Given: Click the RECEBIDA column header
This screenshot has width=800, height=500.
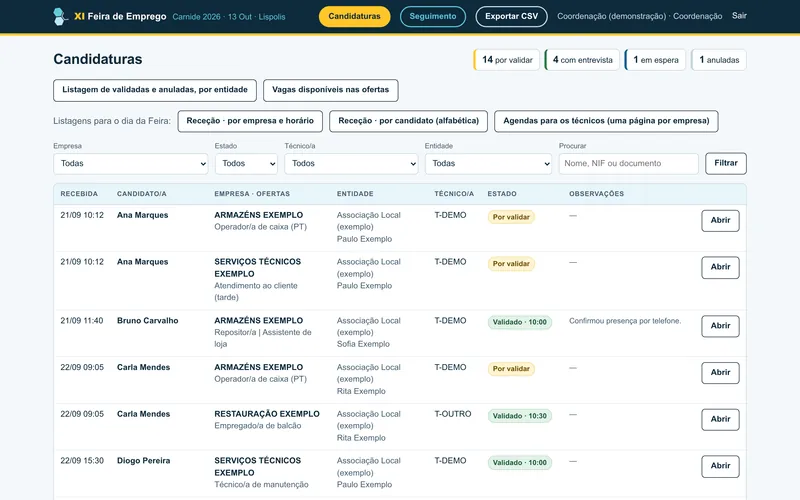Looking at the screenshot, I should (79, 194).
